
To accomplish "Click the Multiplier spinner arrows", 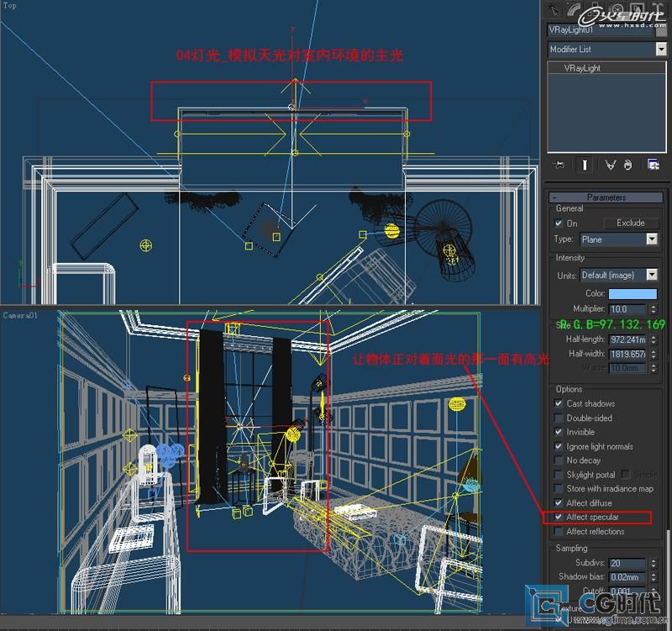I will tap(654, 309).
